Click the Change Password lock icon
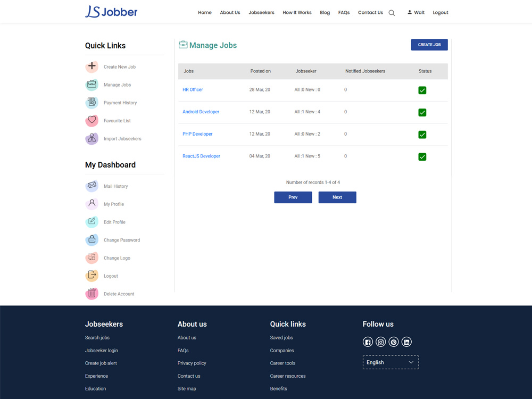This screenshot has height=399, width=532. pyautogui.click(x=92, y=240)
